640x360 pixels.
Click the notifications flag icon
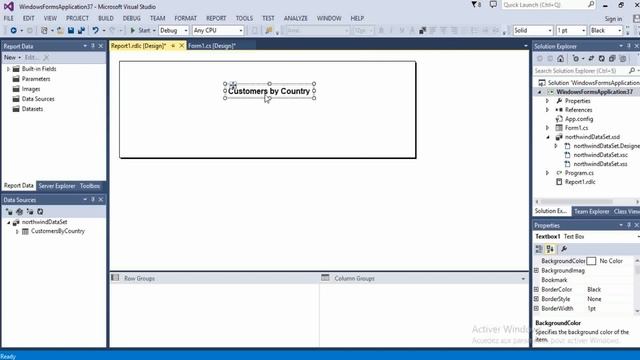[x=476, y=5]
